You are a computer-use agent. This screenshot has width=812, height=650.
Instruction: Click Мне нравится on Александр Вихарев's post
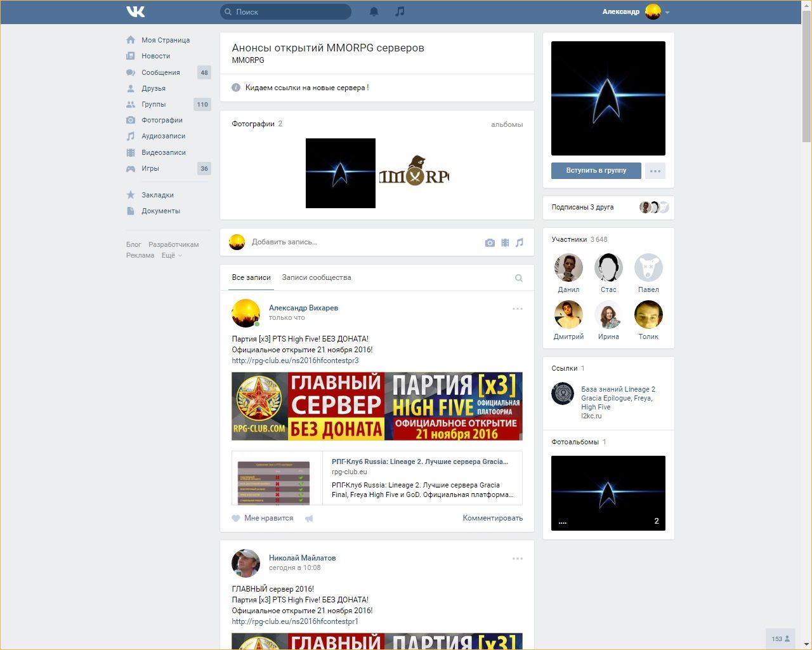point(263,518)
